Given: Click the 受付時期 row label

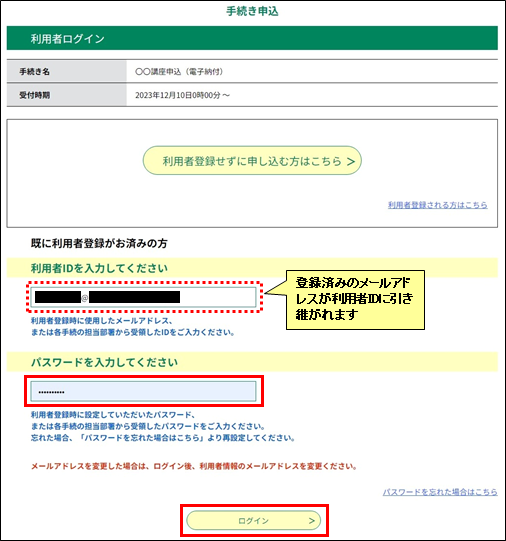Looking at the screenshot, I should 34,95.
